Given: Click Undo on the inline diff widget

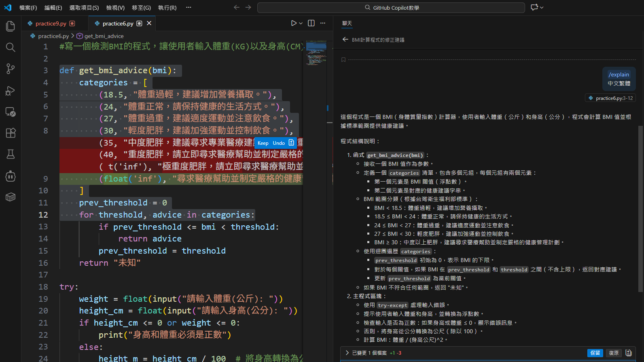Looking at the screenshot, I should click(279, 143).
